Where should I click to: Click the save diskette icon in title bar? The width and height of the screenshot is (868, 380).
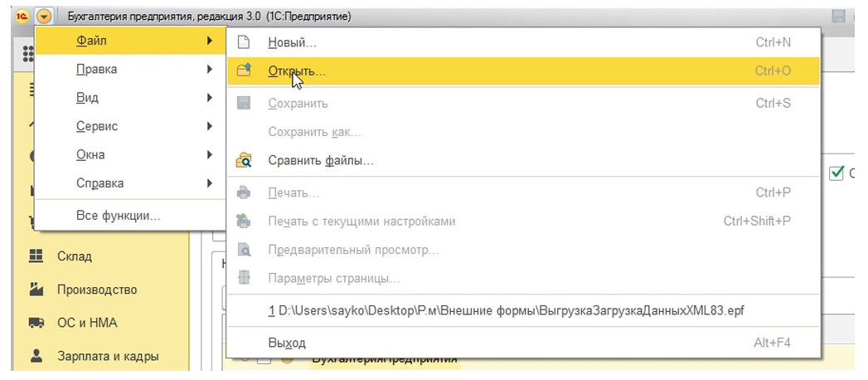click(x=839, y=17)
